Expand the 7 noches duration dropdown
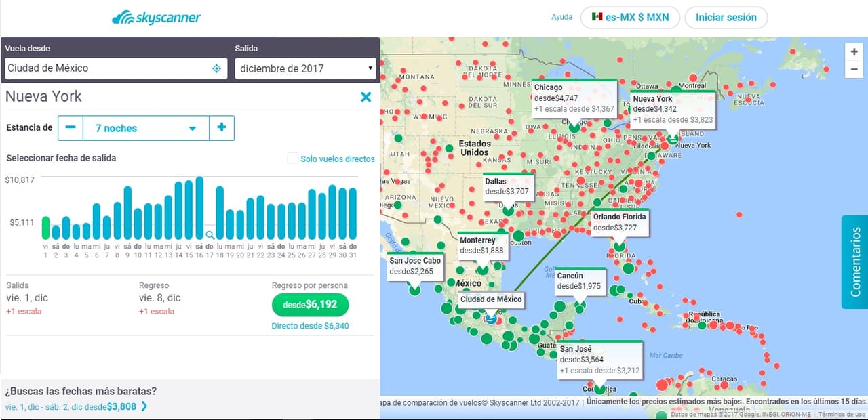The image size is (868, 420). click(x=146, y=128)
